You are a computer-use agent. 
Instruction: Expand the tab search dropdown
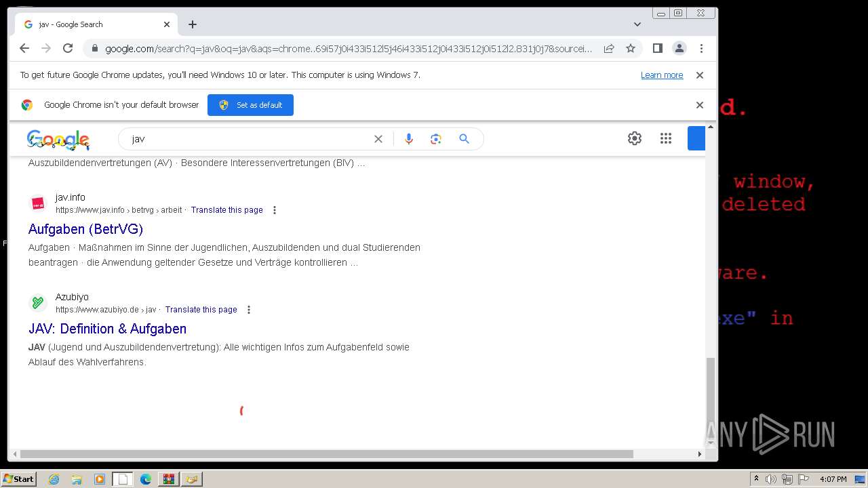point(637,24)
